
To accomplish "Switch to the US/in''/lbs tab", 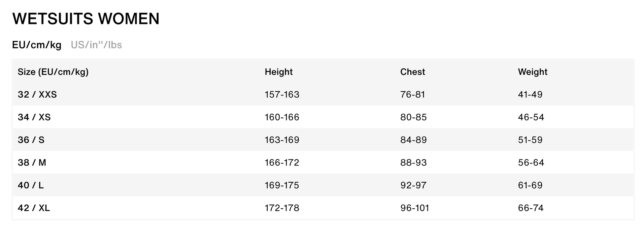I will (96, 45).
